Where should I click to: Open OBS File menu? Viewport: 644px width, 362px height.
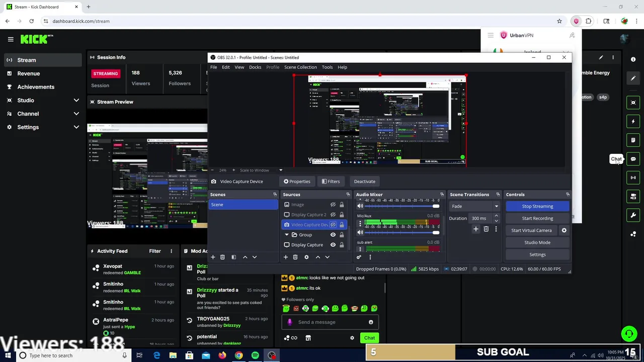click(x=214, y=67)
